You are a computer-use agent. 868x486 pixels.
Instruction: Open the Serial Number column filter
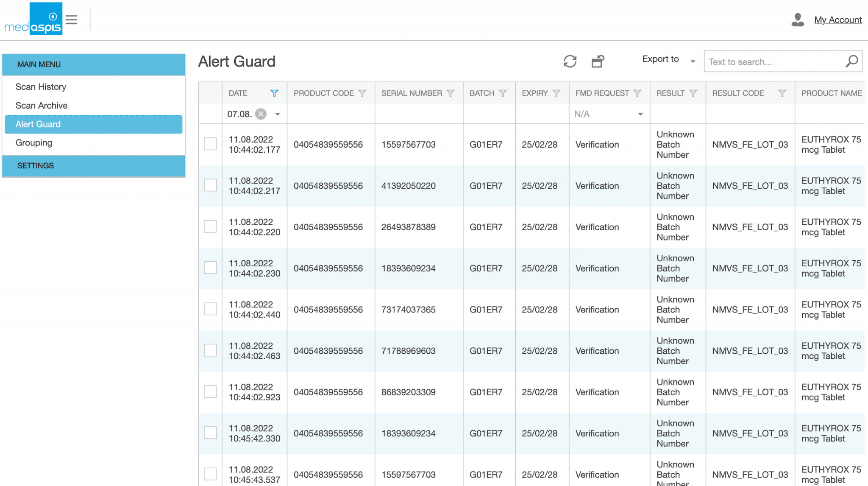coord(451,93)
